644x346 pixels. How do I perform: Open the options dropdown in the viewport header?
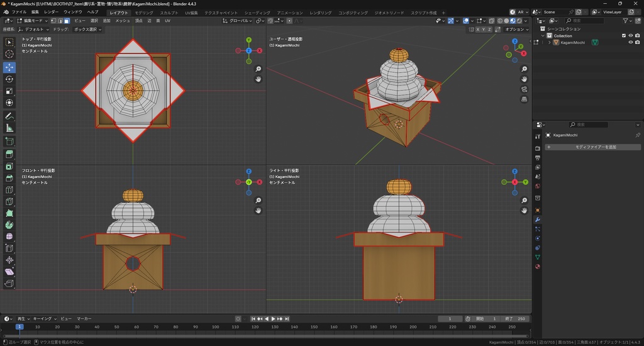pos(516,29)
